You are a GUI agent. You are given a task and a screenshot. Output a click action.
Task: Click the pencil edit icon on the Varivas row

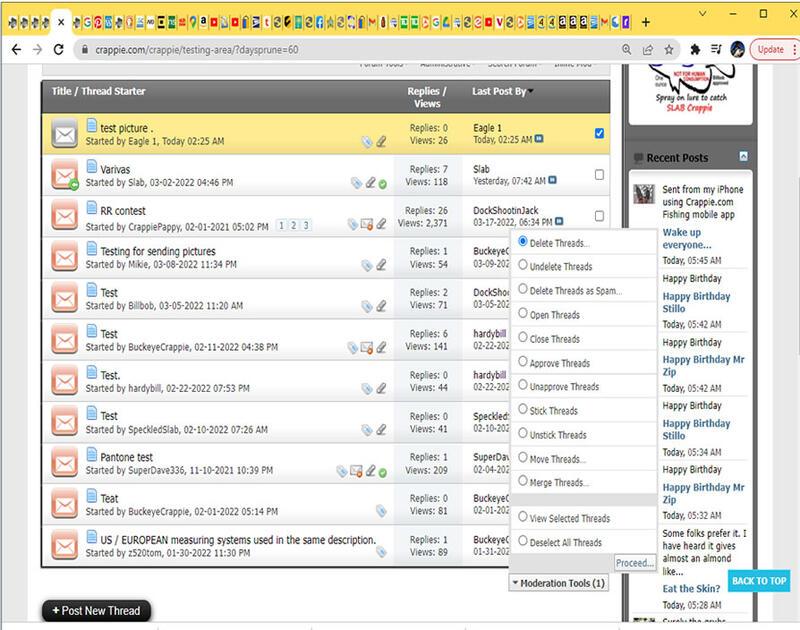tap(370, 183)
